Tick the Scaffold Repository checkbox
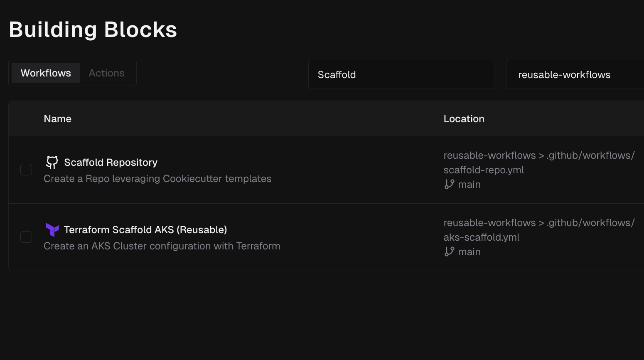The width and height of the screenshot is (644, 360). click(x=26, y=170)
